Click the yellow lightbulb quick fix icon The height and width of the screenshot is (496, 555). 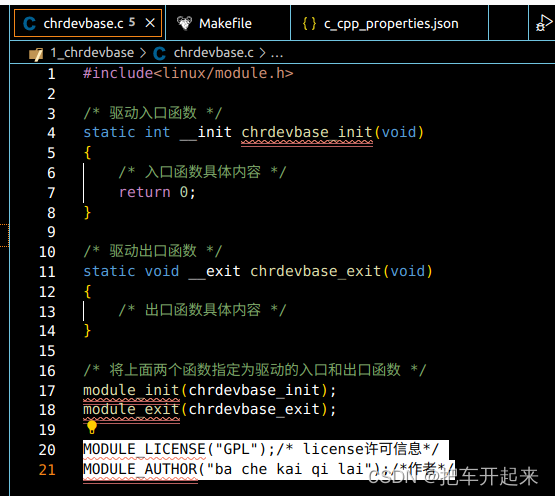pos(92,427)
